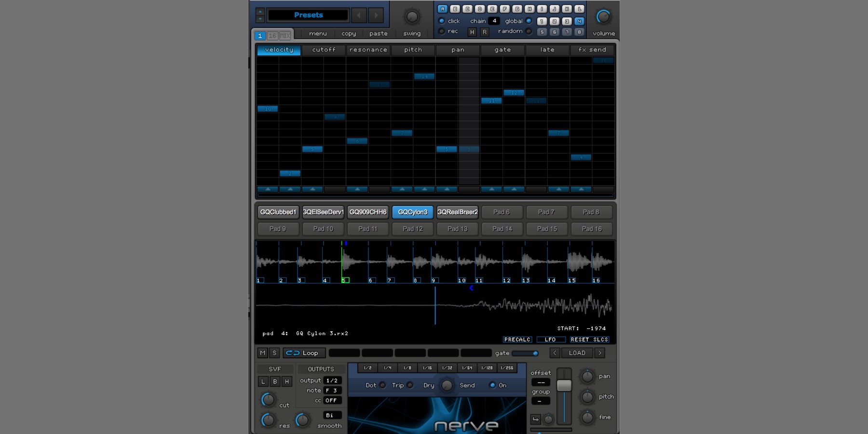Click the pad pitch knob
868x434 pixels.
(587, 397)
